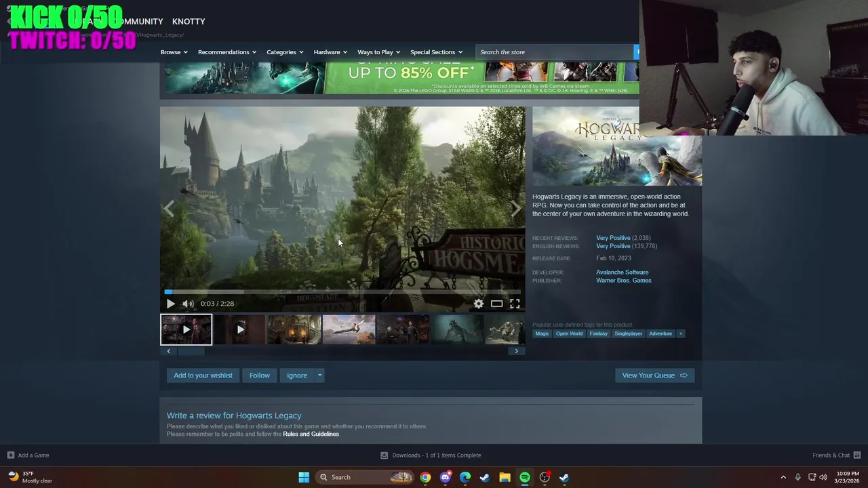The height and width of the screenshot is (488, 868).
Task: Open the Windows Start menu
Action: point(304,477)
